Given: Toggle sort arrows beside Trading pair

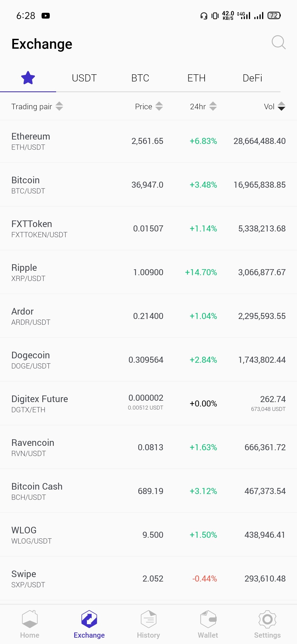Looking at the screenshot, I should 59,106.
